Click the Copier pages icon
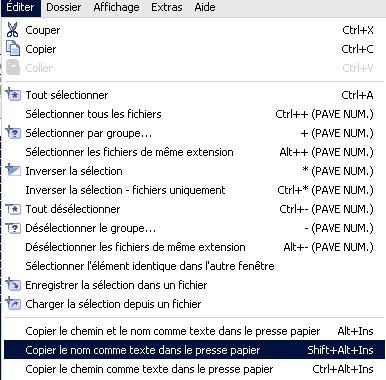Viewport: 386px width, 380px height. [13, 49]
